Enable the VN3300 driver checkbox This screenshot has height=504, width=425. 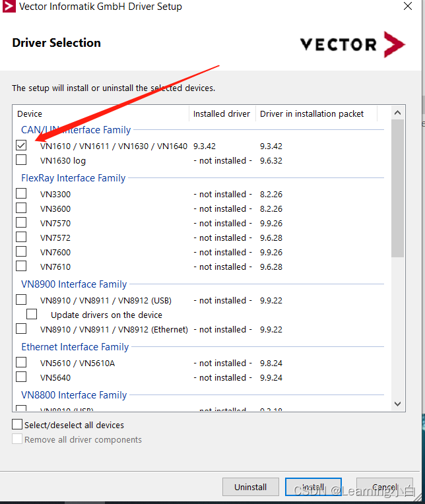point(21,193)
